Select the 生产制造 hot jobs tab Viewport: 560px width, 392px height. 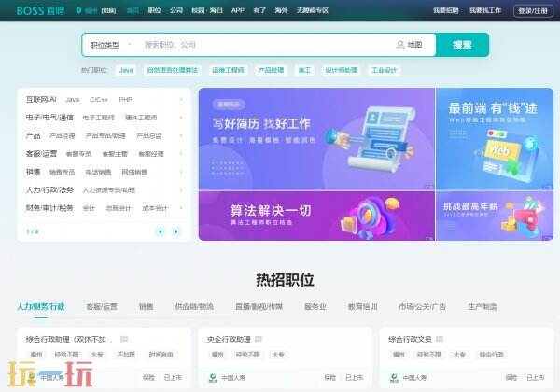click(483, 306)
